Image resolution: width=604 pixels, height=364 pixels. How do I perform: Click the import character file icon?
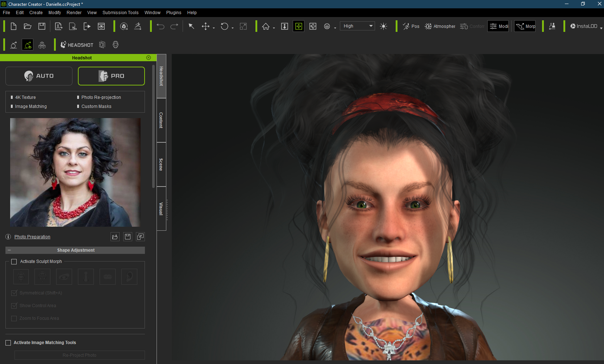[x=59, y=26]
